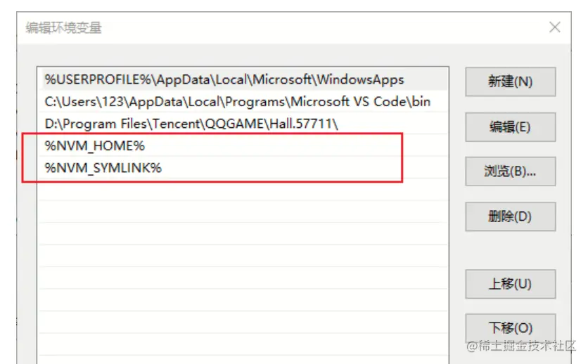Click the third empty row under %NVM_SYMLINK%
The height and width of the screenshot is (364, 588).
click(x=243, y=234)
